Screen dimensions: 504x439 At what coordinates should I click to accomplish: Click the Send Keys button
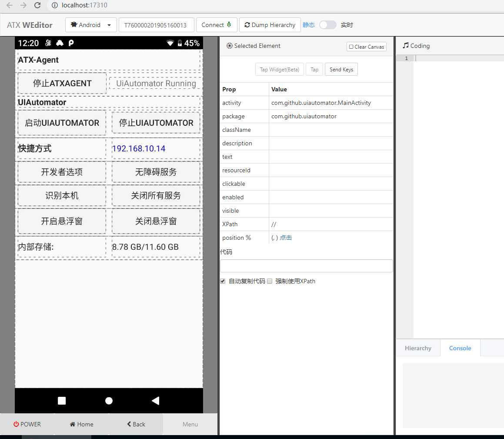pyautogui.click(x=341, y=70)
